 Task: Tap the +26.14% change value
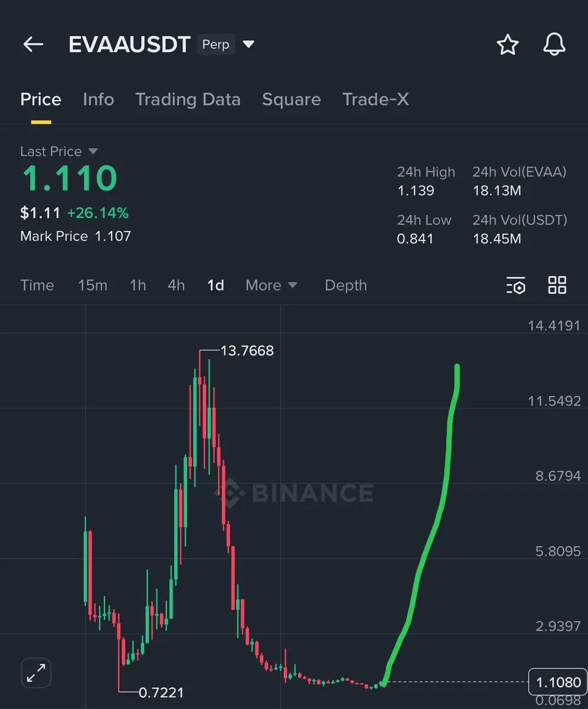(x=97, y=213)
